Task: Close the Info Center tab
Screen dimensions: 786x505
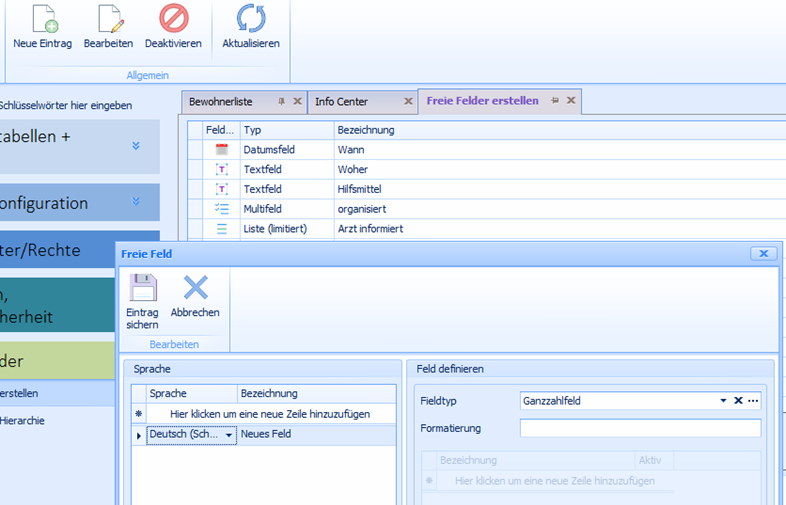Action: (x=408, y=101)
